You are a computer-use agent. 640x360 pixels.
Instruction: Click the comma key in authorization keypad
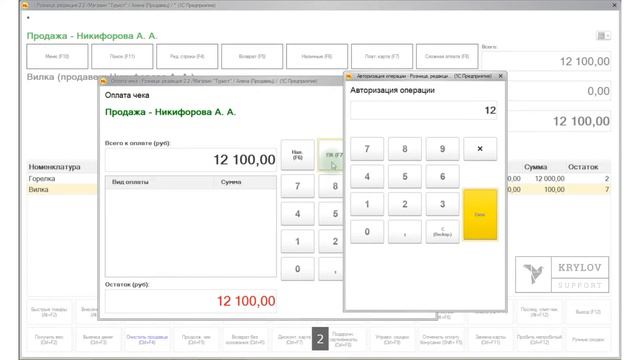(x=404, y=232)
